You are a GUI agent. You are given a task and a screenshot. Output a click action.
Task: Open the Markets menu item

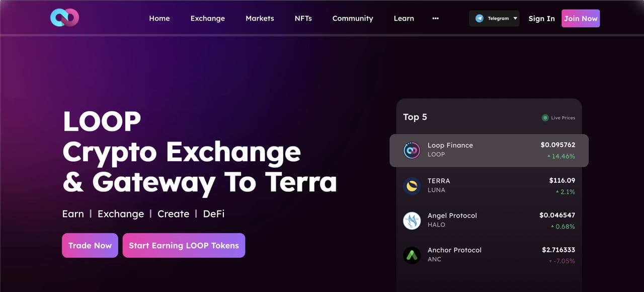point(260,18)
